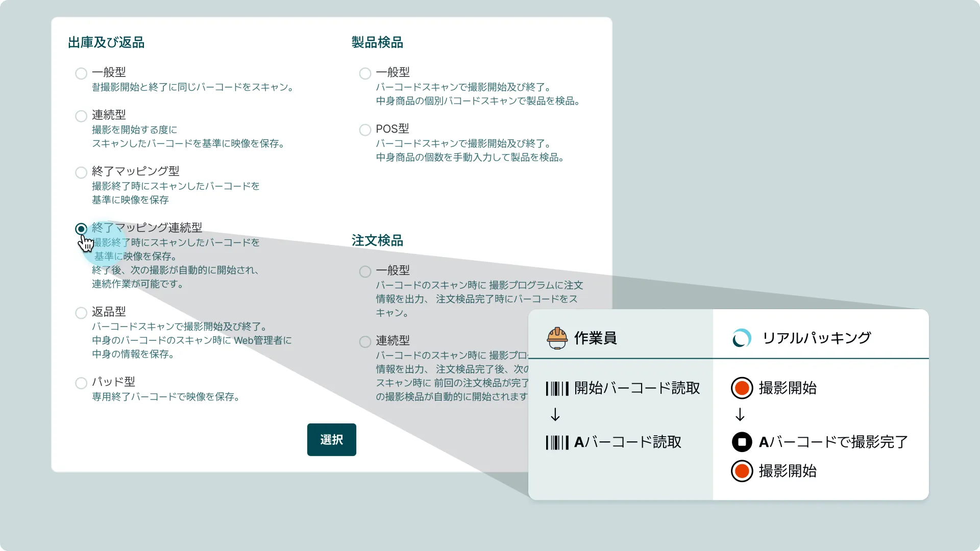Click down arrow under top 撮影開始
This screenshot has height=551, width=980.
(x=740, y=415)
